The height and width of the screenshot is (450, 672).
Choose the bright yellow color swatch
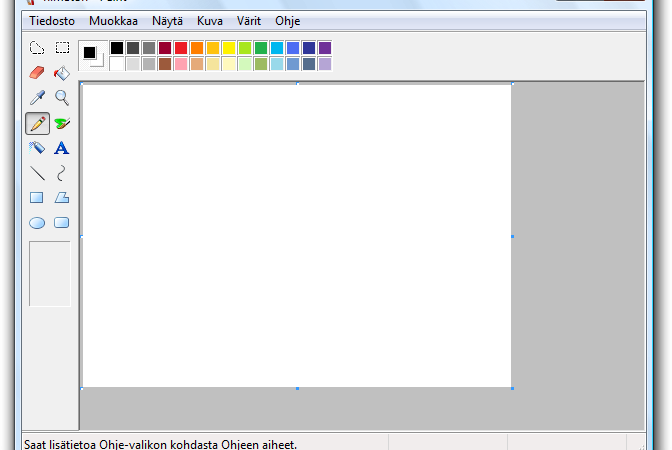point(229,48)
